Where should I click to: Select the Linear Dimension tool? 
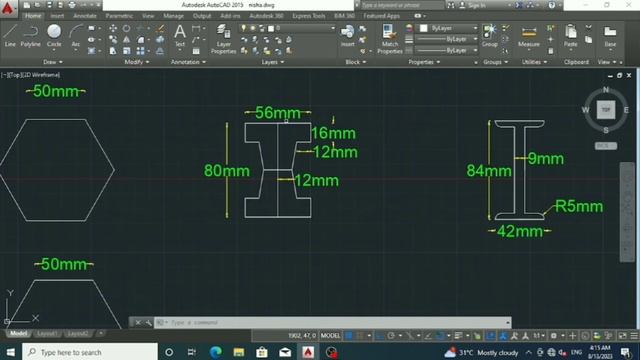tap(196, 28)
